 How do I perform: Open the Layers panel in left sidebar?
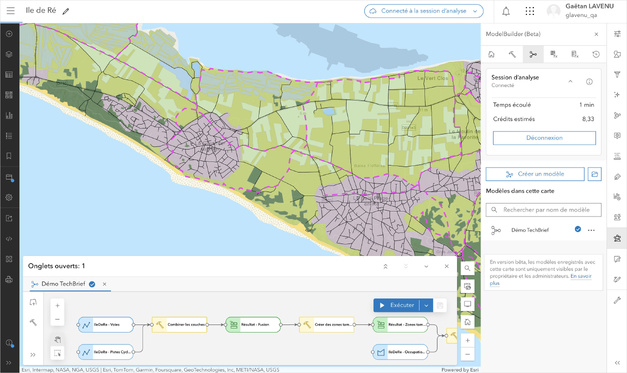point(9,54)
